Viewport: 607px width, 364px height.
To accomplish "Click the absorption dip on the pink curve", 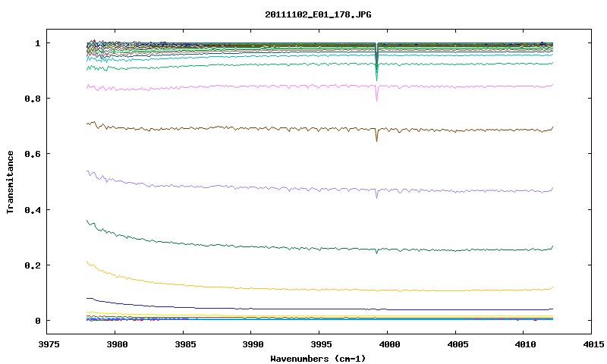I will (x=376, y=95).
